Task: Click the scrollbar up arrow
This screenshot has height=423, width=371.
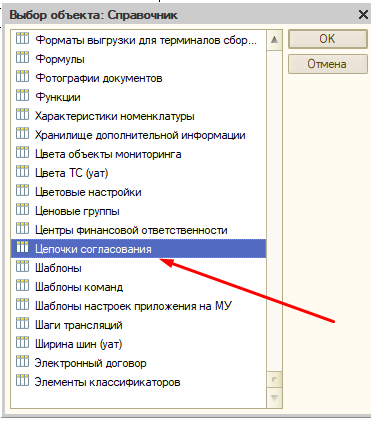Action: point(274,40)
